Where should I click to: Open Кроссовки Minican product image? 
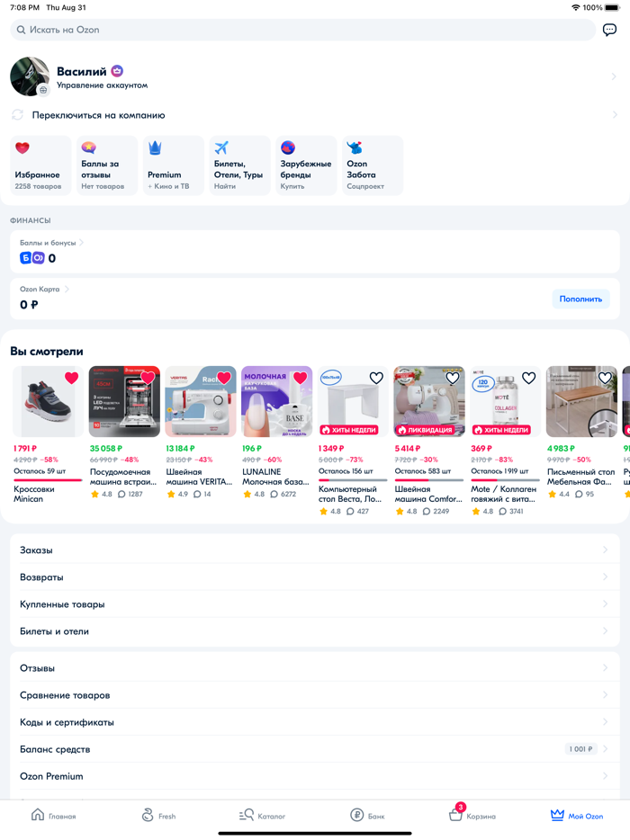[x=48, y=402]
